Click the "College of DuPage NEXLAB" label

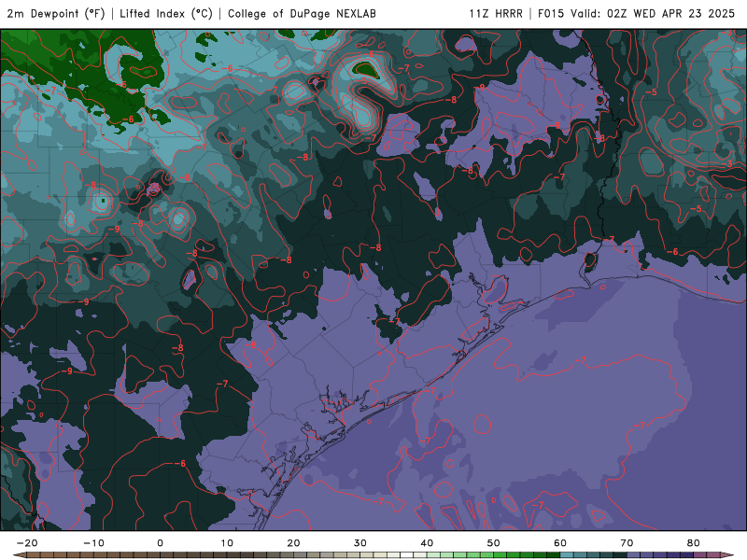pos(302,14)
